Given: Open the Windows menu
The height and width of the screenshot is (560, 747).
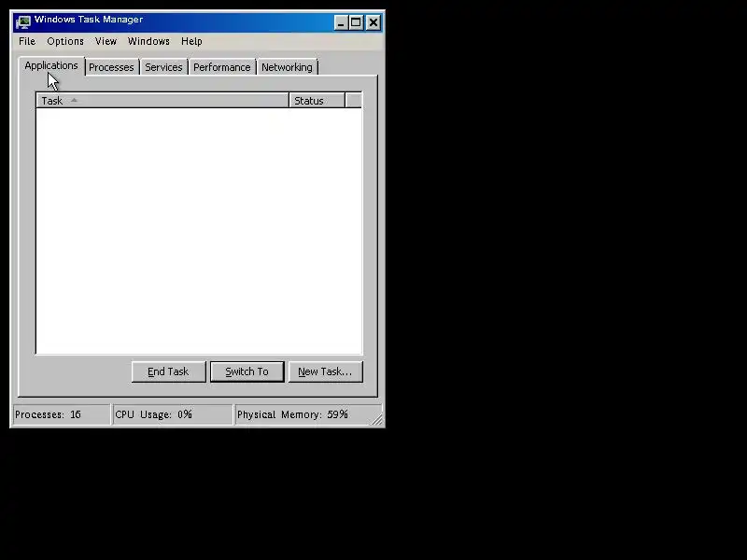Looking at the screenshot, I should point(148,41).
